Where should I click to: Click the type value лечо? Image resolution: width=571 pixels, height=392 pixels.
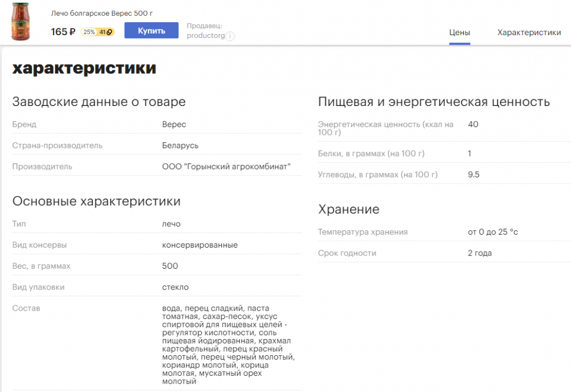(x=171, y=224)
